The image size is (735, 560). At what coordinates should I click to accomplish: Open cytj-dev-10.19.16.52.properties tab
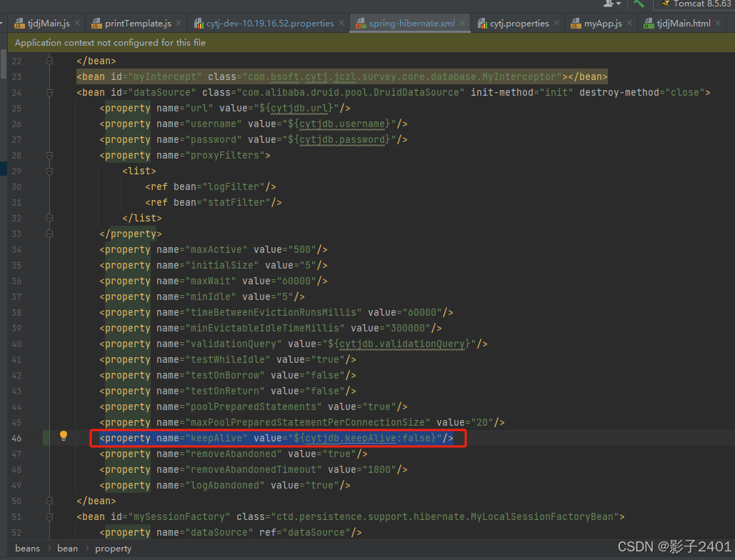[270, 24]
